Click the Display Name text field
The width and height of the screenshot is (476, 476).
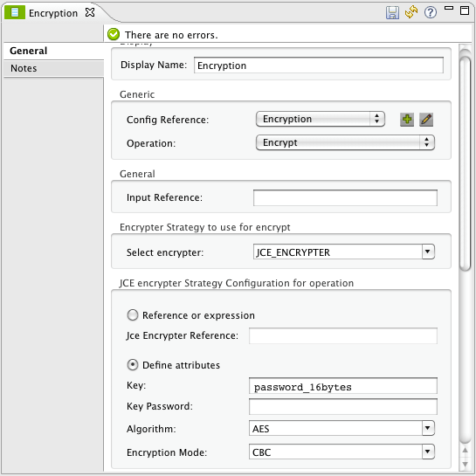pos(319,66)
